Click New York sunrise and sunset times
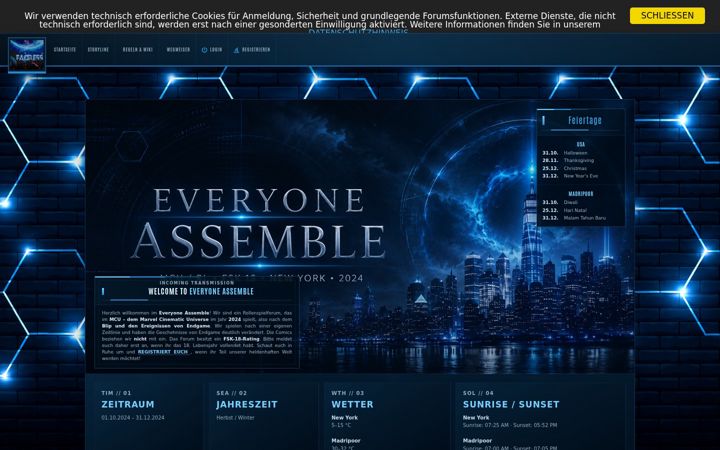This screenshot has height=450, width=720. pos(510,426)
